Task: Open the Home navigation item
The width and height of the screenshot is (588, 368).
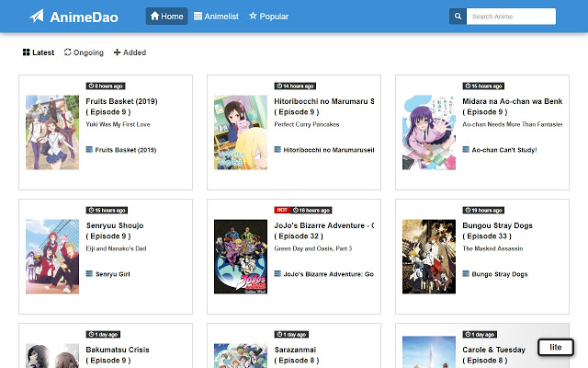Action: coord(166,17)
